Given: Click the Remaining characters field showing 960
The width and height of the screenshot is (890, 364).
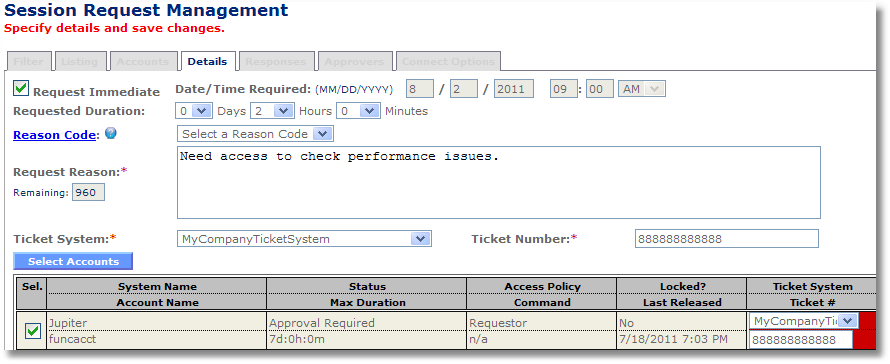Looking at the screenshot, I should point(88,193).
